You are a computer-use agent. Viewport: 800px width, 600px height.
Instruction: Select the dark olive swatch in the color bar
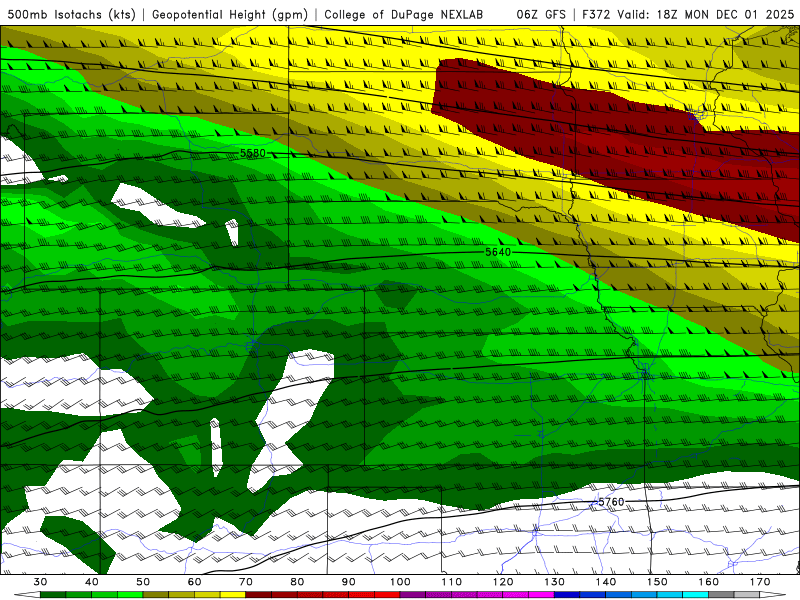(x=156, y=595)
